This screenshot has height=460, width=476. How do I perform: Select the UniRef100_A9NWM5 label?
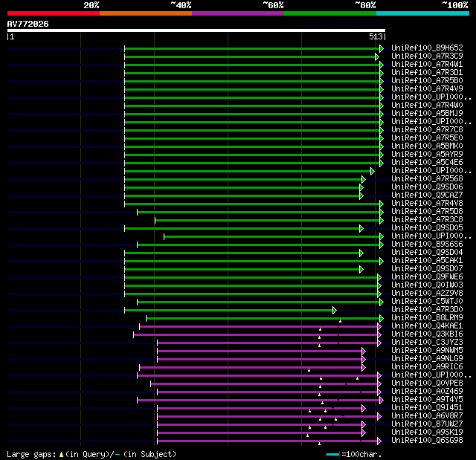(x=427, y=351)
